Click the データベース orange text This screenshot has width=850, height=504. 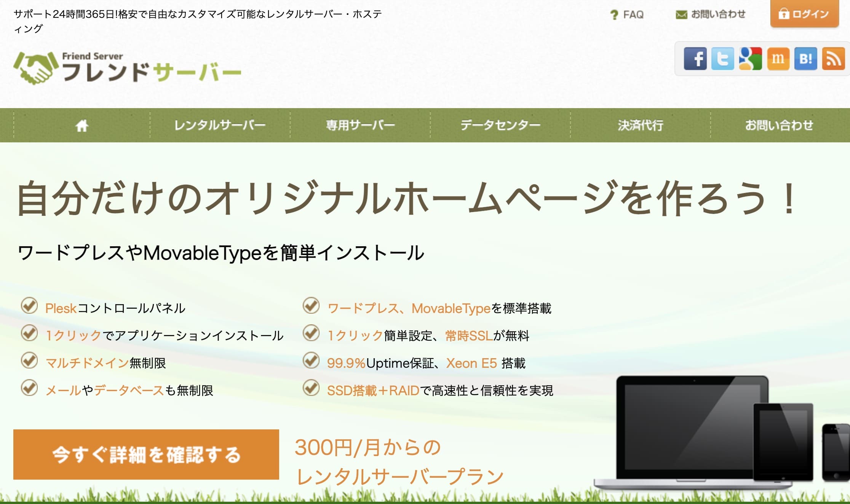click(129, 391)
